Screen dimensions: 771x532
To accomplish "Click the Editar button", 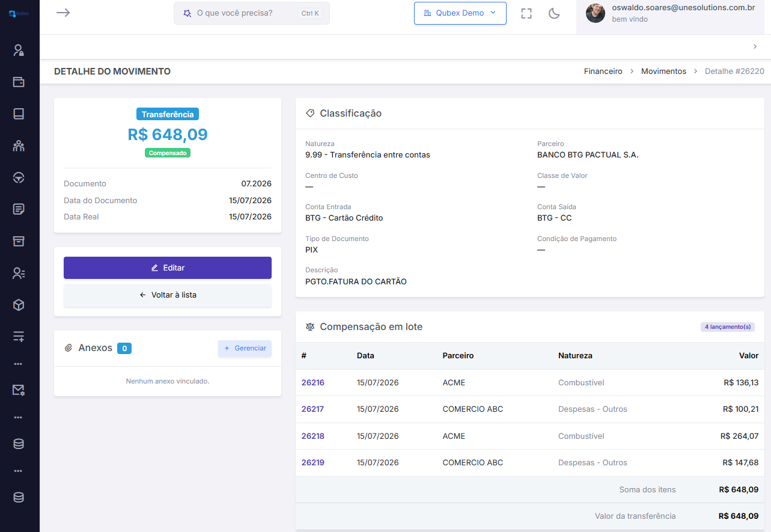I will pos(168,268).
